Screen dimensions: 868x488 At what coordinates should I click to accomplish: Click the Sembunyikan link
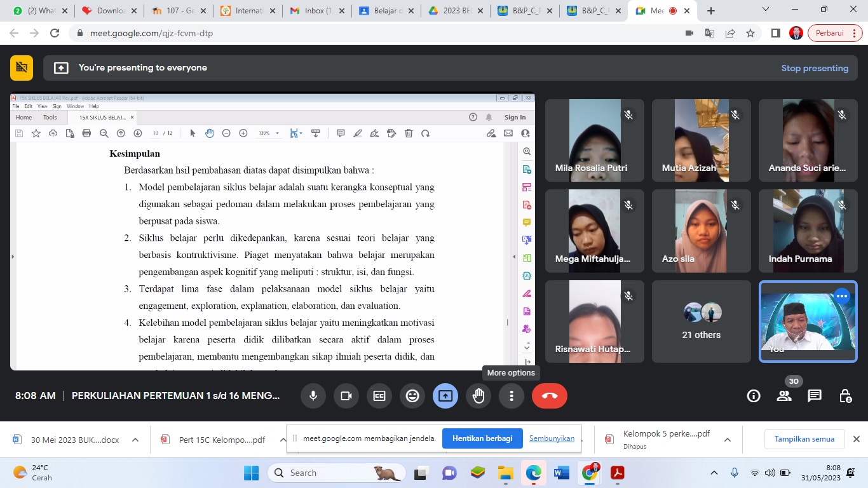(552, 438)
